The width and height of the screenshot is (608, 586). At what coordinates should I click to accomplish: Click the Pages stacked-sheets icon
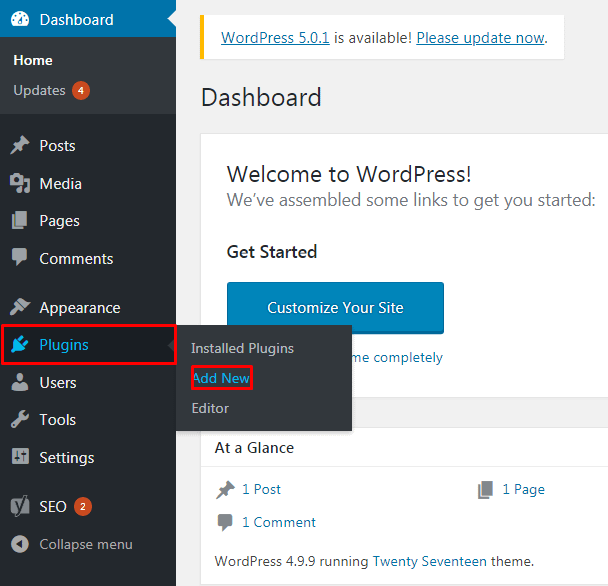coord(20,220)
